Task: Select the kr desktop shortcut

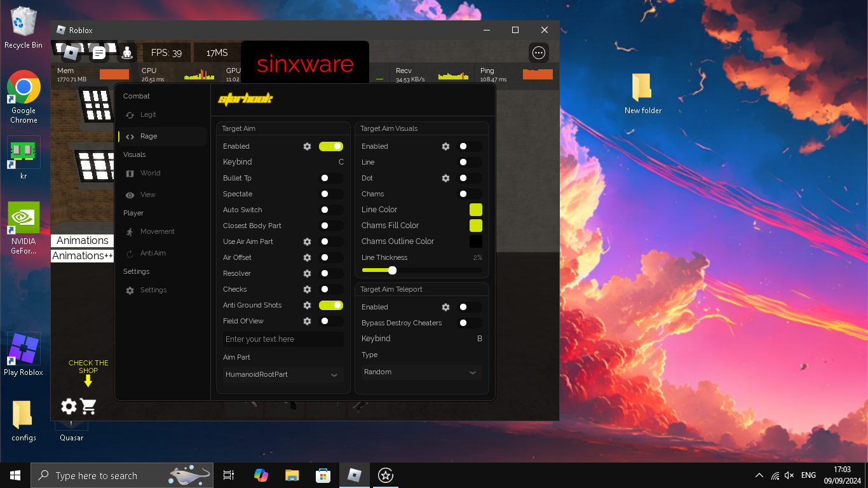Action: 24,158
